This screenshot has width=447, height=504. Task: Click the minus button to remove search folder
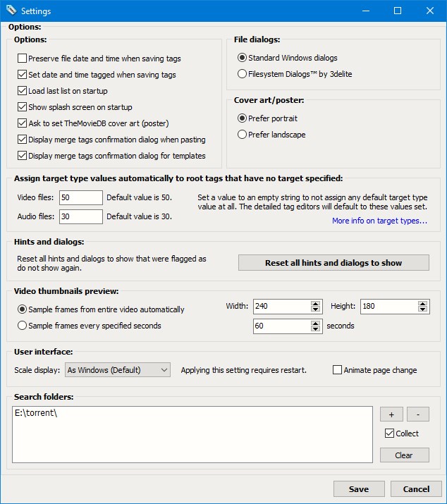tap(418, 414)
